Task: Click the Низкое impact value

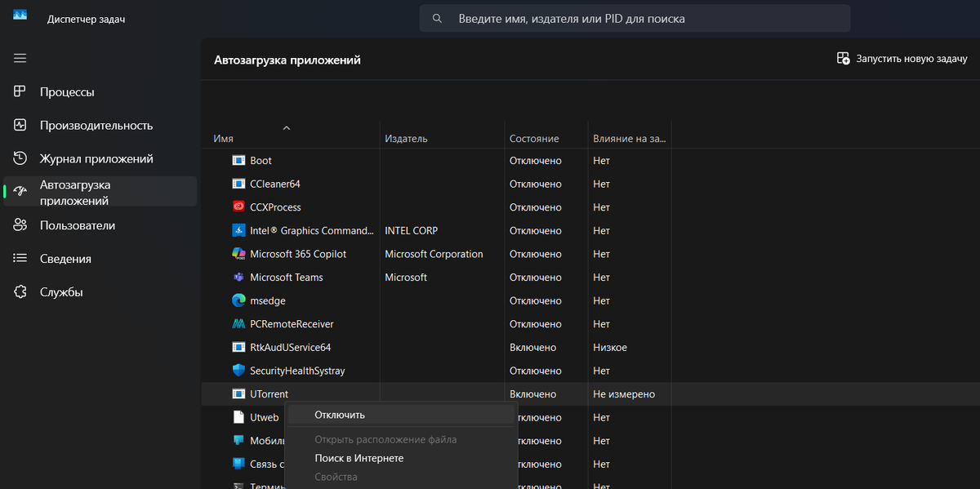Action: [610, 347]
